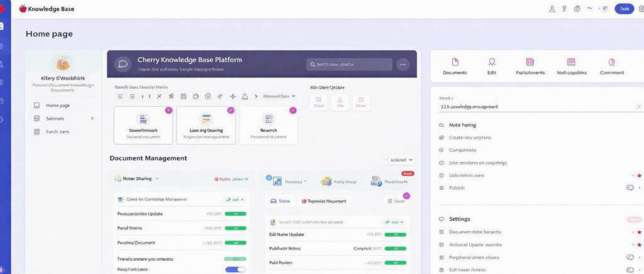Viewport: 644px width, 274px height.
Task: Open the tab with colorful group icon
Action: point(338,181)
